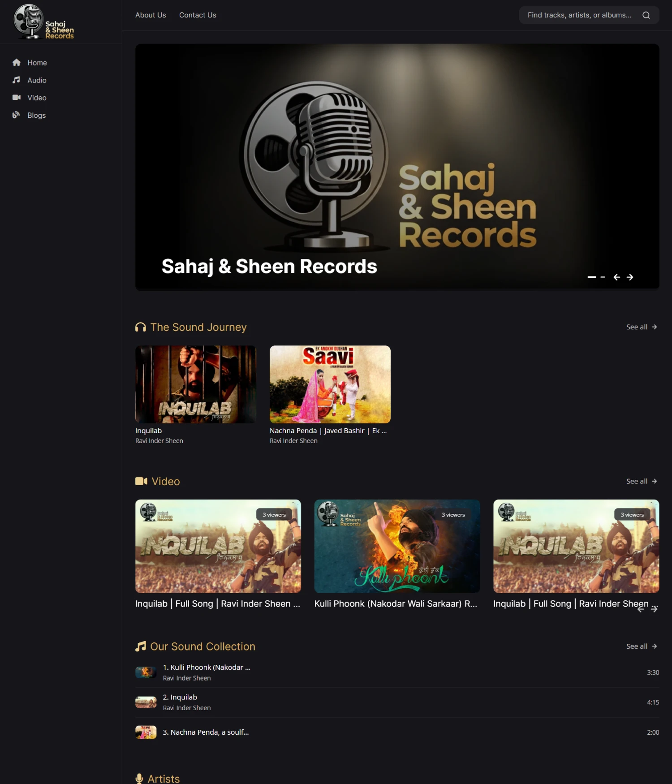Click the Video camera icon in sidebar
This screenshot has height=784, width=672.
(x=17, y=97)
